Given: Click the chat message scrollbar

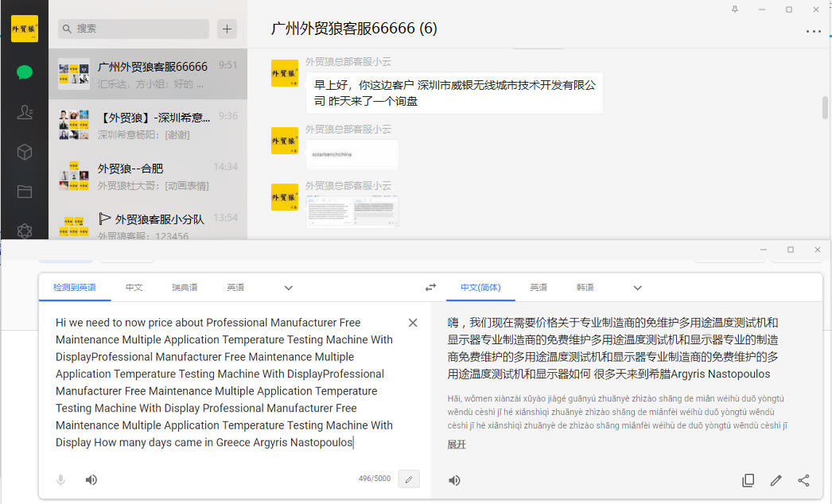Looking at the screenshot, I should (x=825, y=107).
